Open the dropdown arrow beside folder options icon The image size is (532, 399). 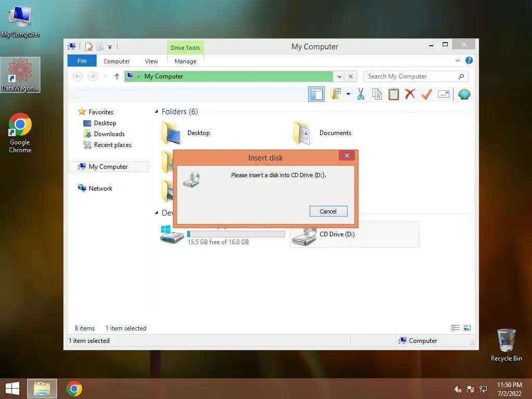point(348,94)
